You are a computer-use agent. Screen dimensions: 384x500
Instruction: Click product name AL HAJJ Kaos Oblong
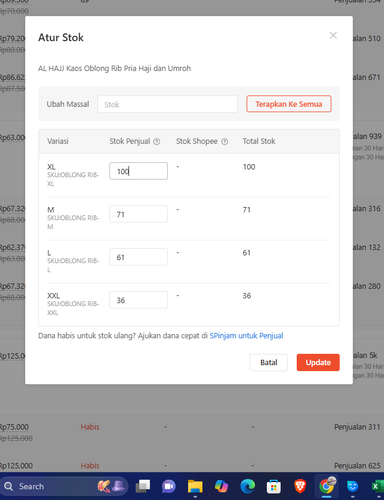click(114, 68)
